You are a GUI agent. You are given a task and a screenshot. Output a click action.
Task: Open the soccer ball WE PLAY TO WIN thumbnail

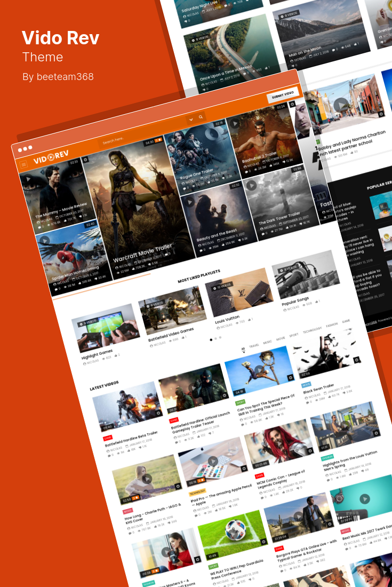tap(233, 535)
